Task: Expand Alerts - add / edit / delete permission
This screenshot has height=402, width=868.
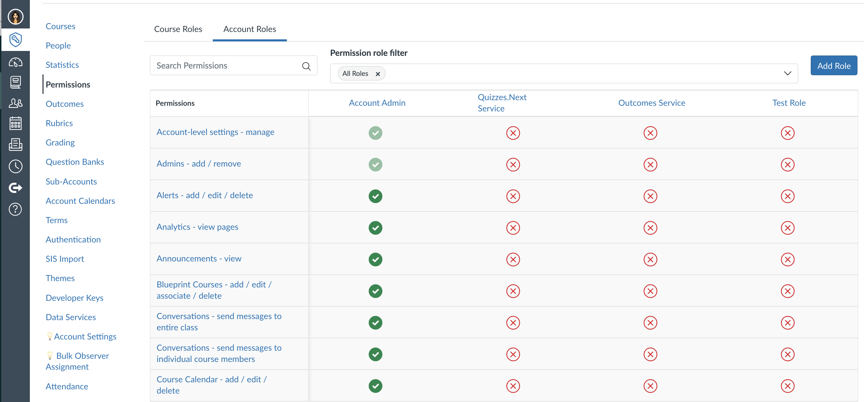Action: 205,195
